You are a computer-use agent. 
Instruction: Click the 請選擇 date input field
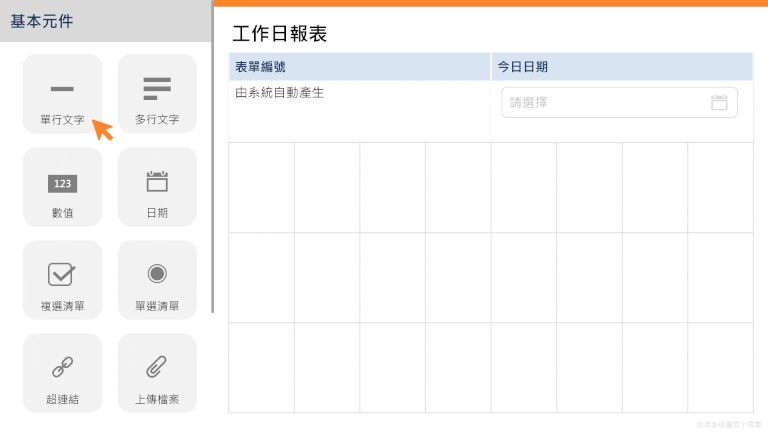coord(619,102)
